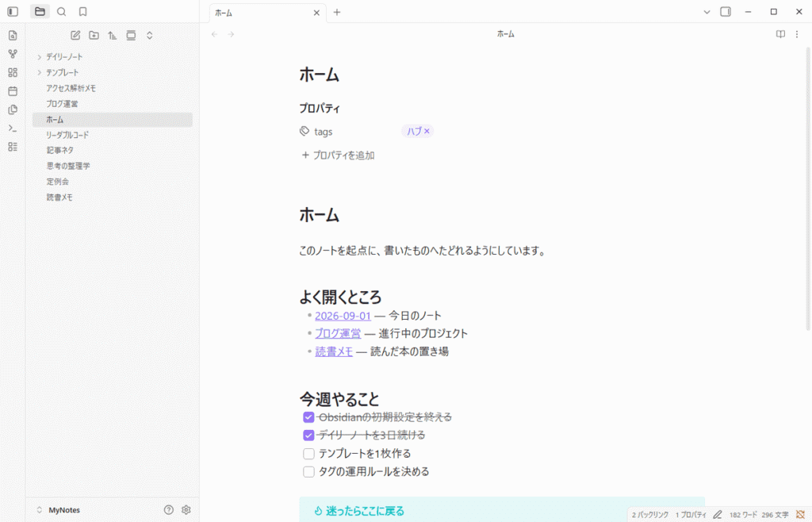Open アクセス解析メモ in file explorer
This screenshot has height=522, width=812.
[113, 88]
